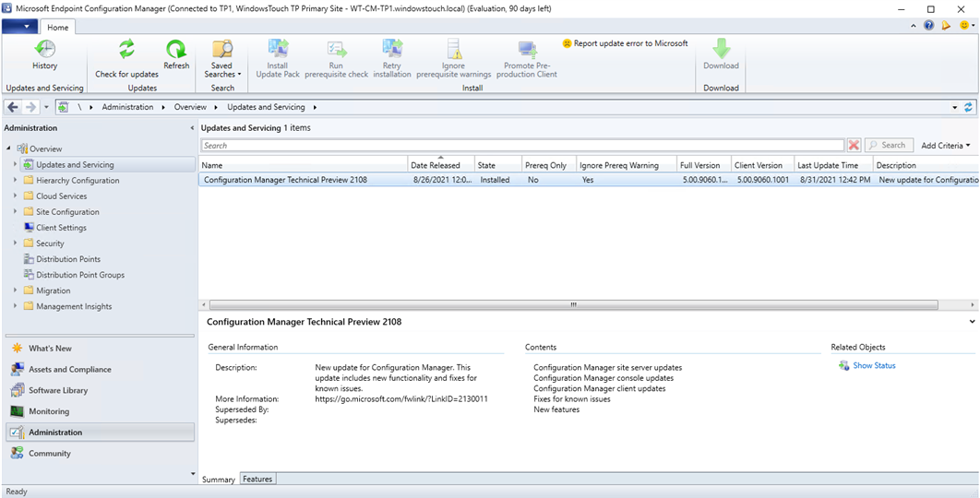Click Ignore prerequisite warnings button

pyautogui.click(x=453, y=59)
